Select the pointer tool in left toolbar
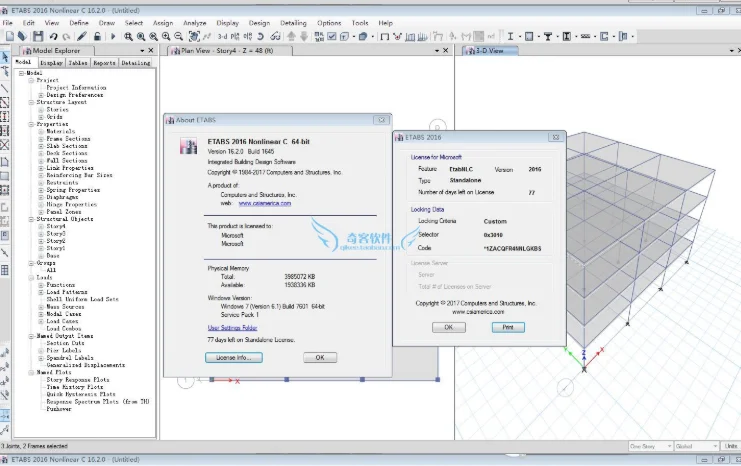The width and height of the screenshot is (741, 466). [5, 57]
